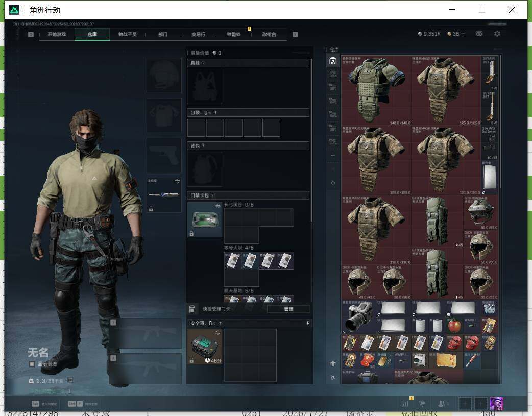Select the QSZ92G 9x19mm pistol item
The image size is (532, 416).
click(490, 142)
